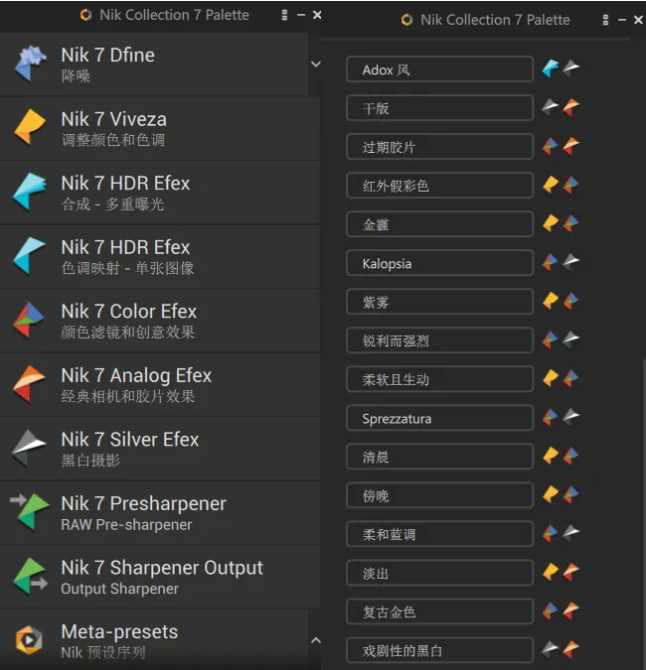Open Nik 7 Analog Efex icon

click(29, 384)
